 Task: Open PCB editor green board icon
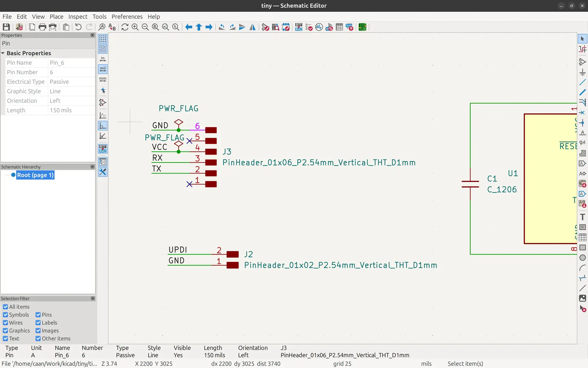point(362,27)
